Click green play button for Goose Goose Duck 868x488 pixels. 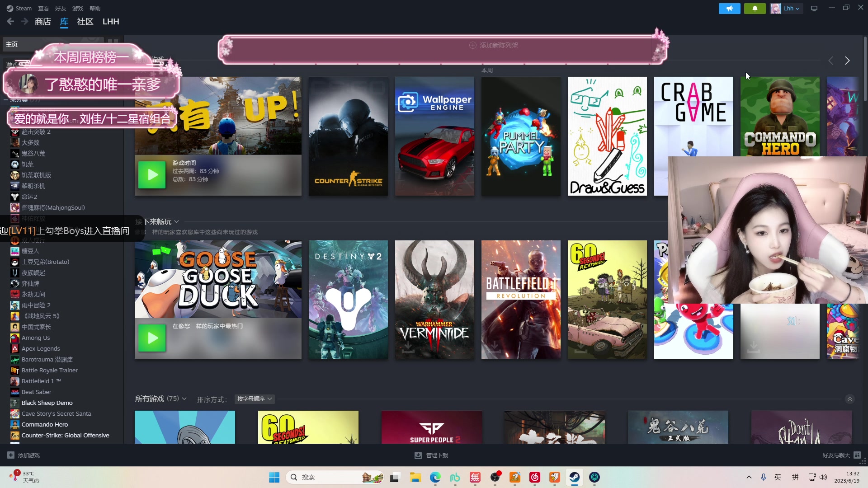(151, 338)
